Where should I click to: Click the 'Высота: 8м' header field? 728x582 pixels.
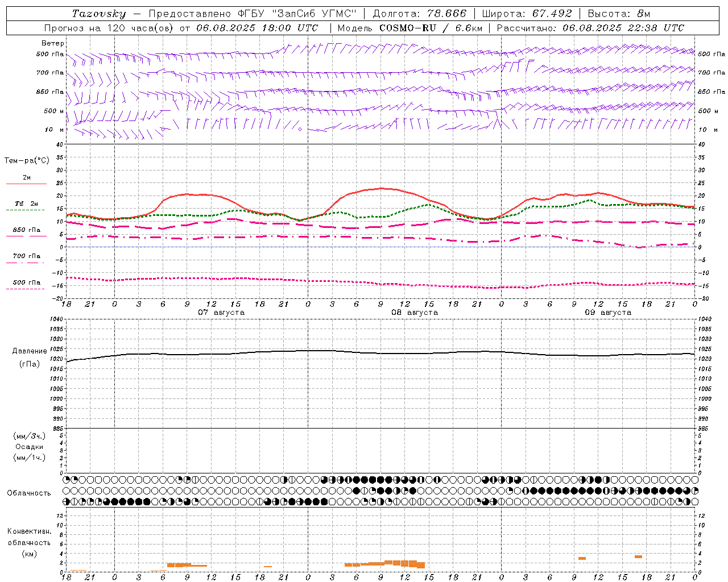coord(619,14)
